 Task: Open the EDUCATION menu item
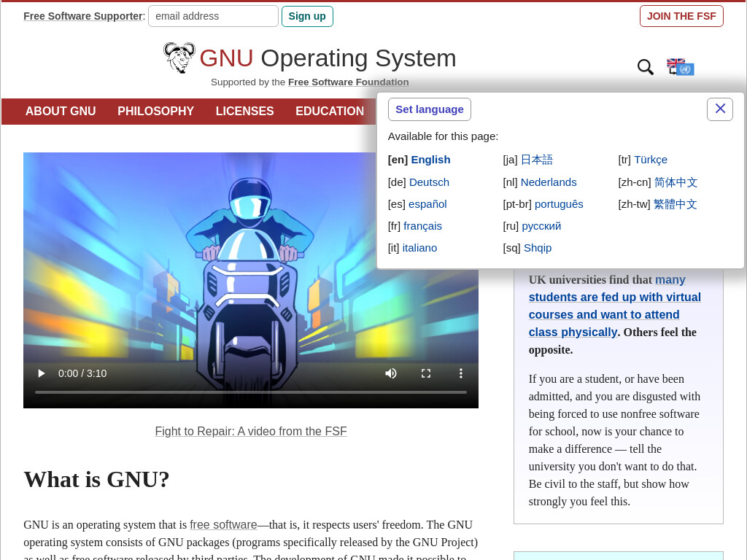pos(330,111)
